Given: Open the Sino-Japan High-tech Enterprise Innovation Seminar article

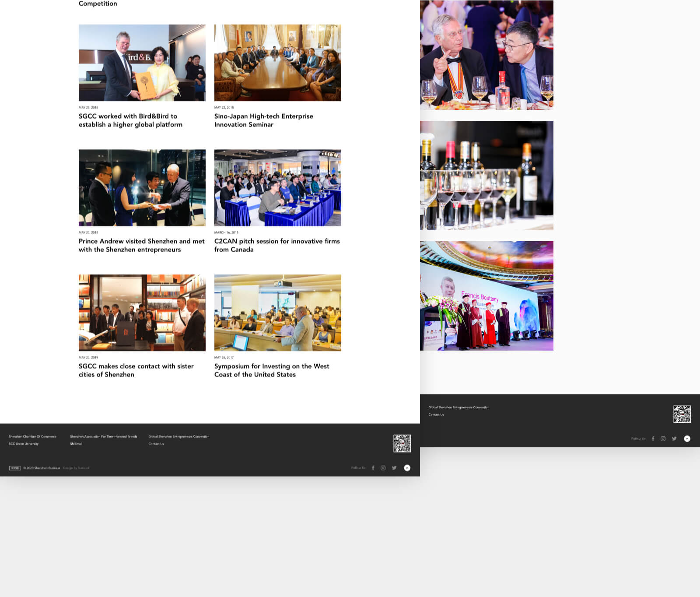Looking at the screenshot, I should (263, 120).
